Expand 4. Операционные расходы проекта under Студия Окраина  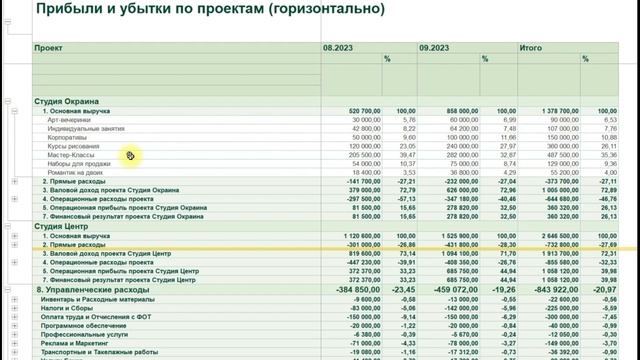coord(15,199)
